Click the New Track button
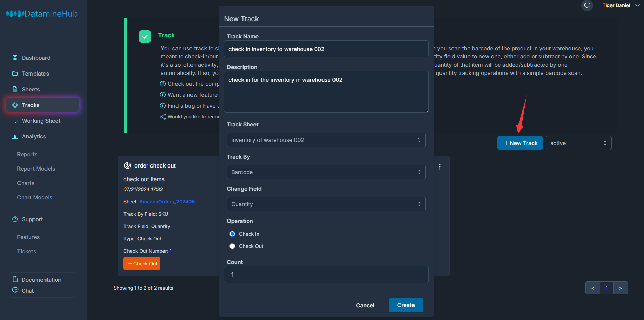Screen dimensions: 644x320 520,143
